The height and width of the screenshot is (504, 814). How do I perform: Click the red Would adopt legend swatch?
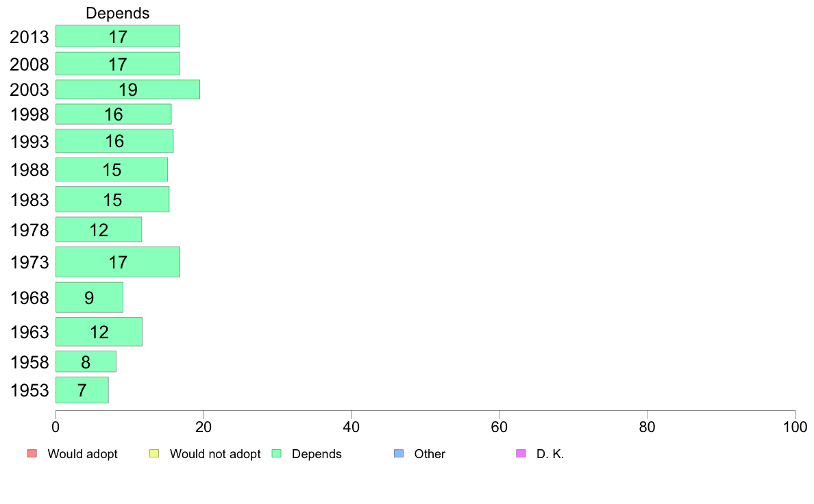click(32, 453)
